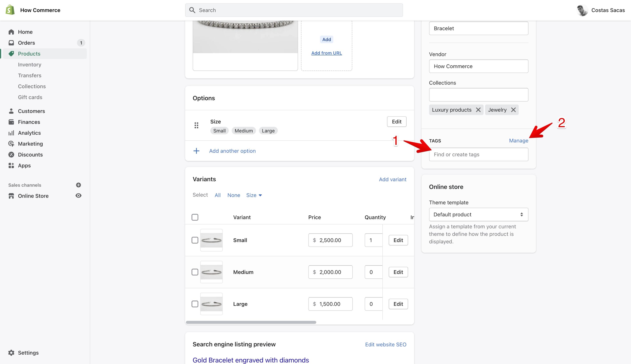Focus the Small variant price field
The width and height of the screenshot is (631, 364).
[330, 240]
